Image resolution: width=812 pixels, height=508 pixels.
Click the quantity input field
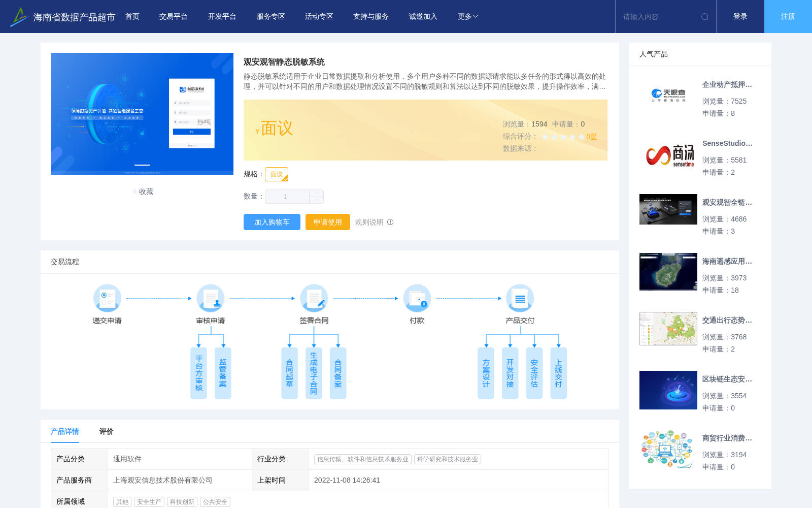(287, 197)
